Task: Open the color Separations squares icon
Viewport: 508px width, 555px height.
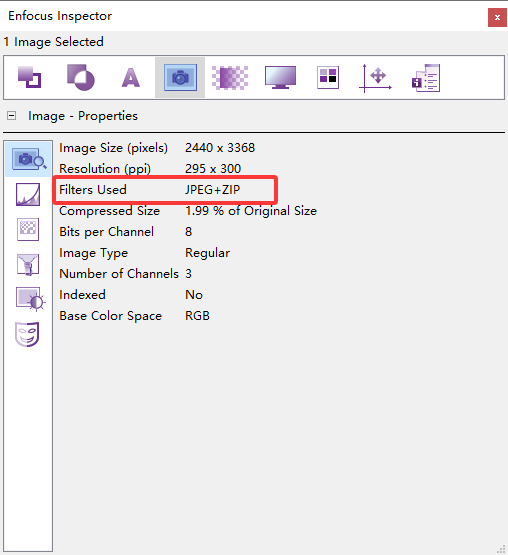Action: [x=328, y=77]
